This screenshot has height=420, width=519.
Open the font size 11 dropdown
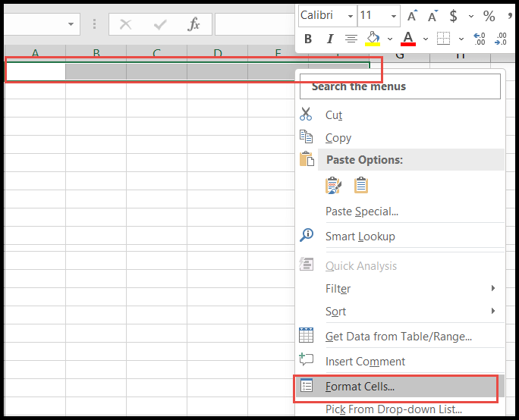coord(394,16)
